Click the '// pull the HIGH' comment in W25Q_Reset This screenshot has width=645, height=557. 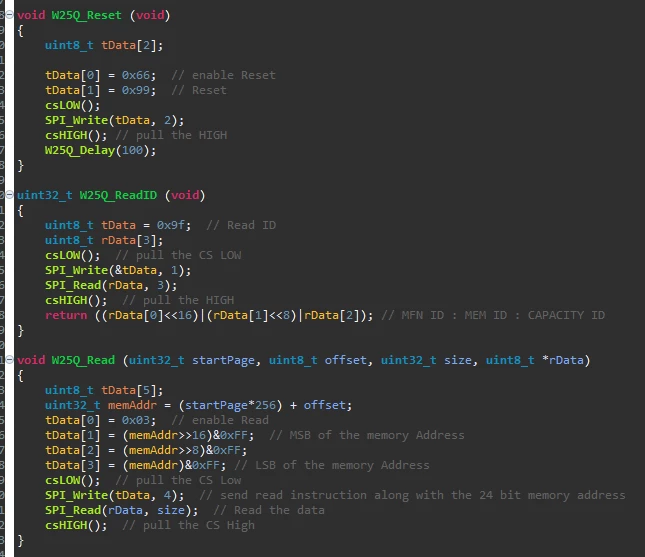tap(171, 135)
